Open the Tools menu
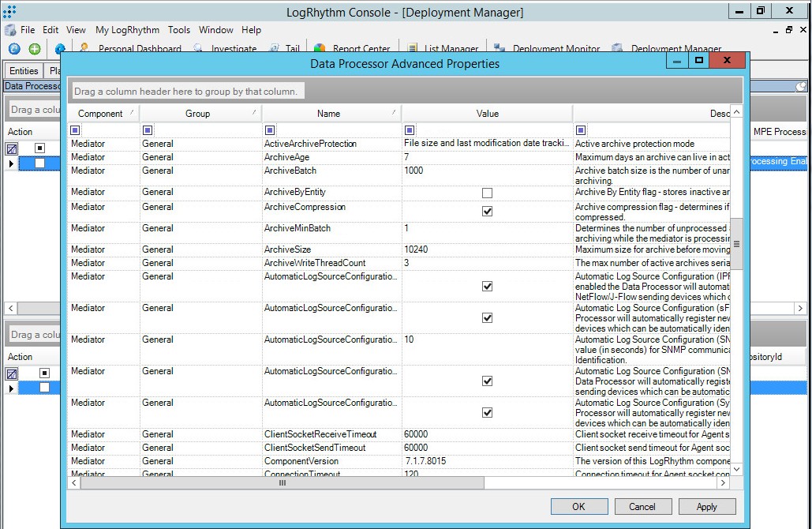The height and width of the screenshot is (529, 812). [178, 29]
